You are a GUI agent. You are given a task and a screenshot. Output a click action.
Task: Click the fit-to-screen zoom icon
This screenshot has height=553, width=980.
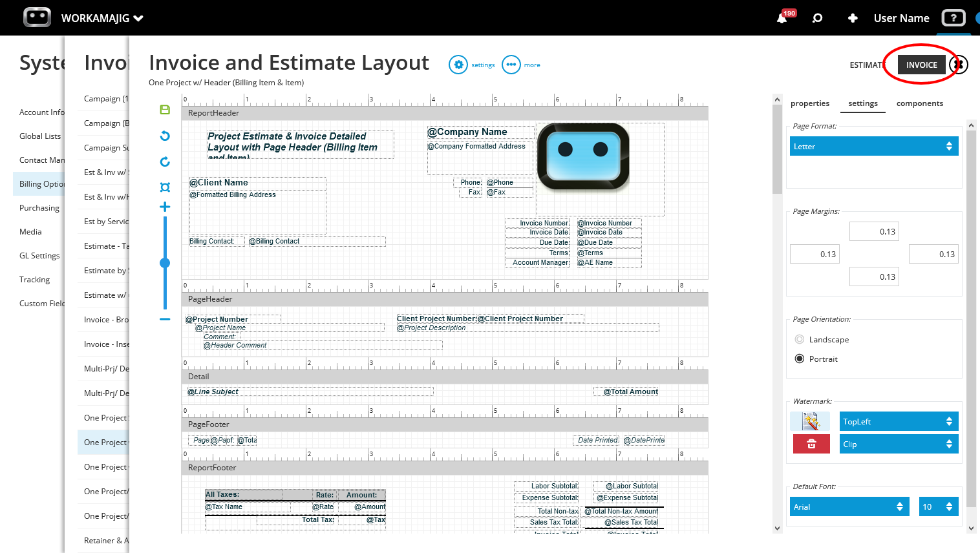165,187
